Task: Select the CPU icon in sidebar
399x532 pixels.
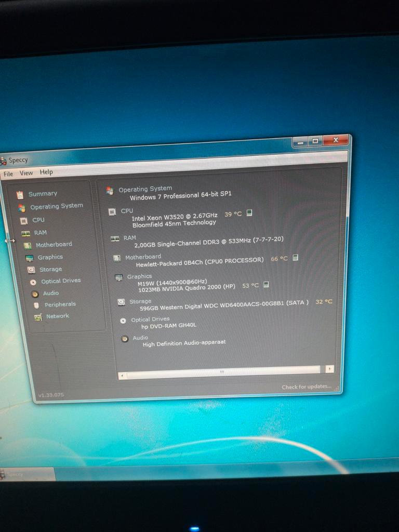Action: (x=23, y=220)
